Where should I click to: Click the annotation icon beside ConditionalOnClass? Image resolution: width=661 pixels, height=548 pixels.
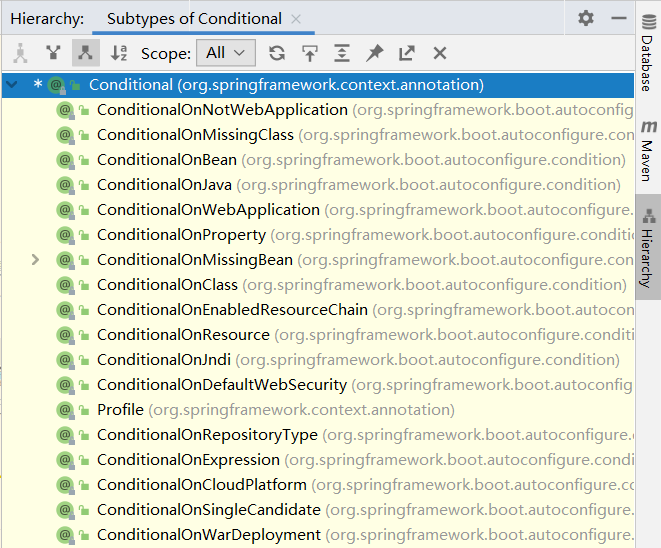(65, 285)
